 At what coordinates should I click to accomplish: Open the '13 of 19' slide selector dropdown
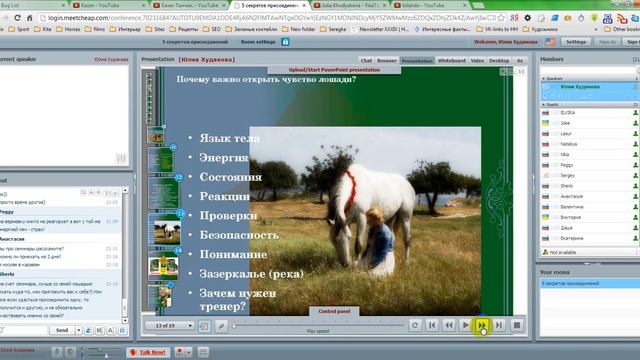[169, 325]
